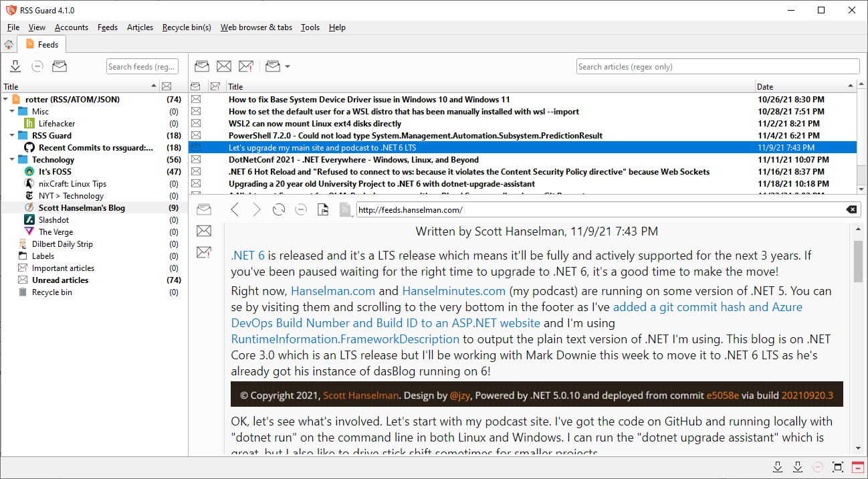Click the red quit icon in status bar
Screen dimensions: 868x479
click(859, 467)
